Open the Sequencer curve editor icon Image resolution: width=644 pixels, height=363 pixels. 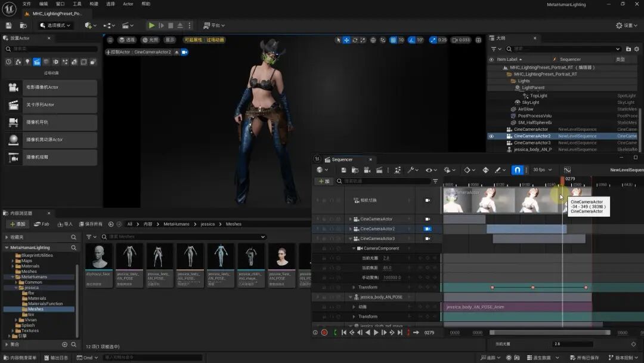coord(567,170)
